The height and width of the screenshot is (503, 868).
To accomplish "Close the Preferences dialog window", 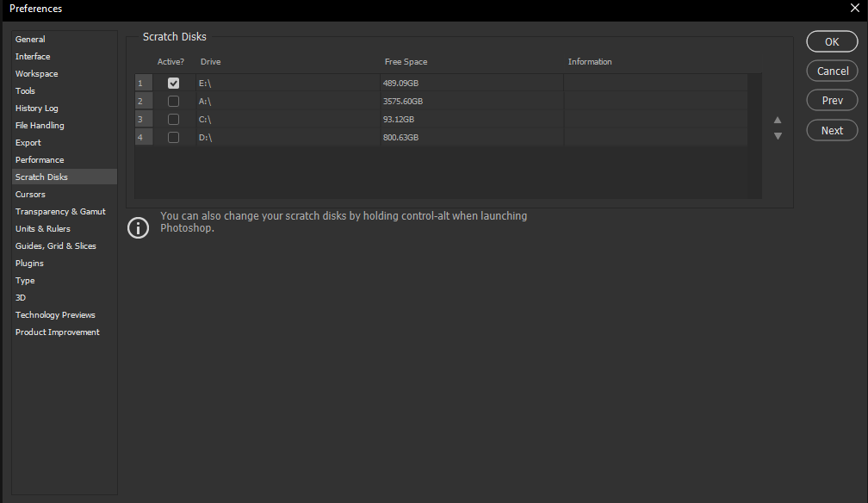I will [854, 9].
